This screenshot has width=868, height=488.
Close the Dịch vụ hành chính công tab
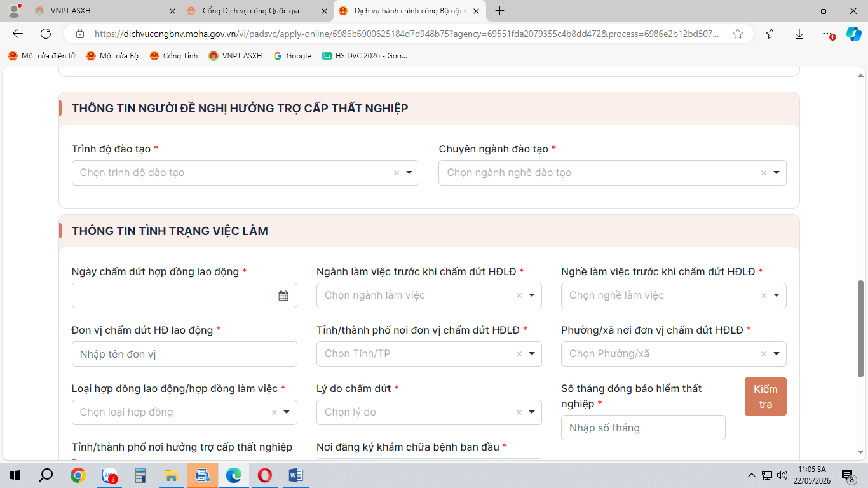[x=476, y=11]
